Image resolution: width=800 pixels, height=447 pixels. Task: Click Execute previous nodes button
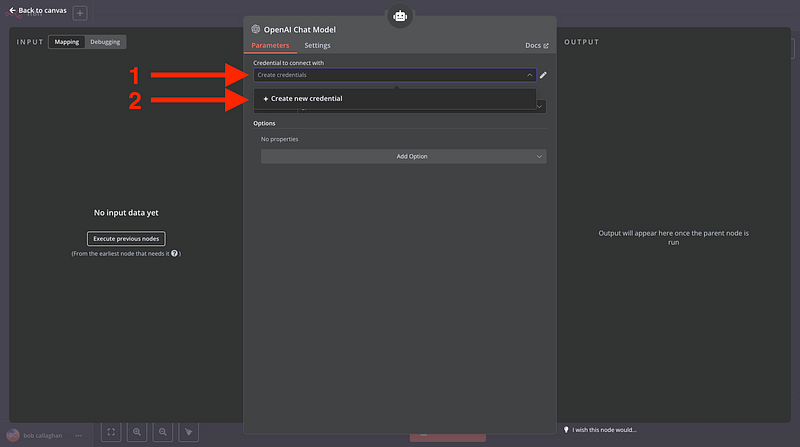click(126, 238)
